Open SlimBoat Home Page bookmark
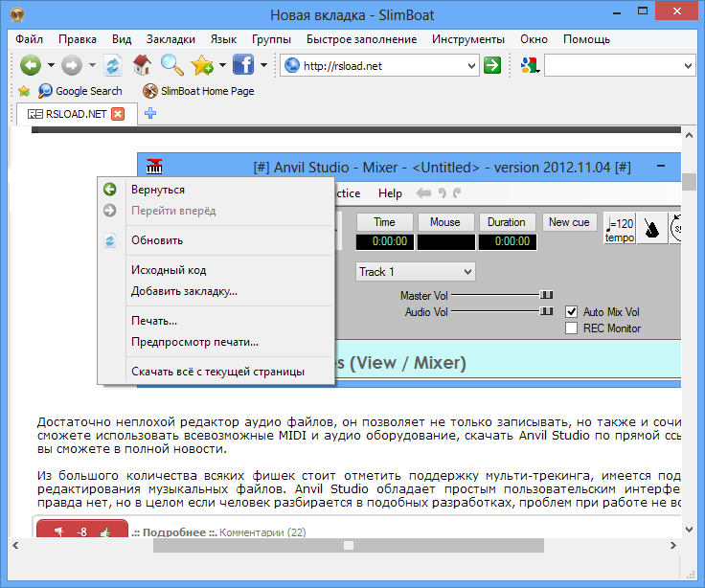The image size is (705, 588). 198,91
